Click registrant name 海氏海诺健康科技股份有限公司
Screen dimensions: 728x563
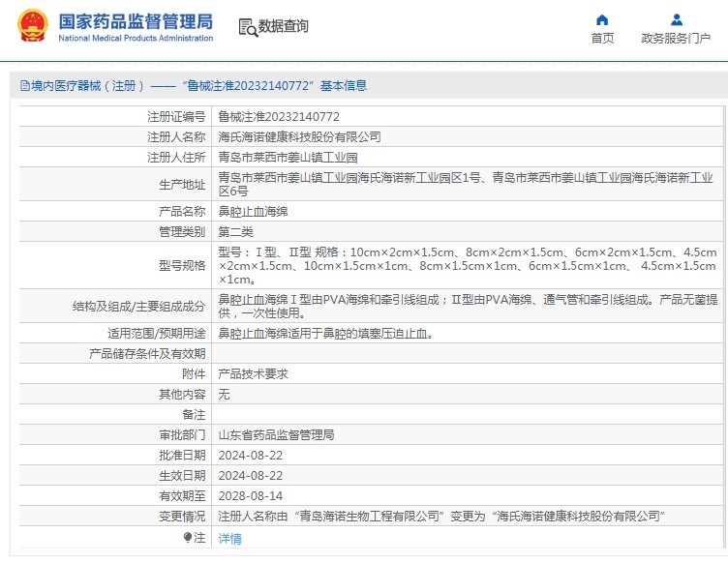[x=299, y=137]
